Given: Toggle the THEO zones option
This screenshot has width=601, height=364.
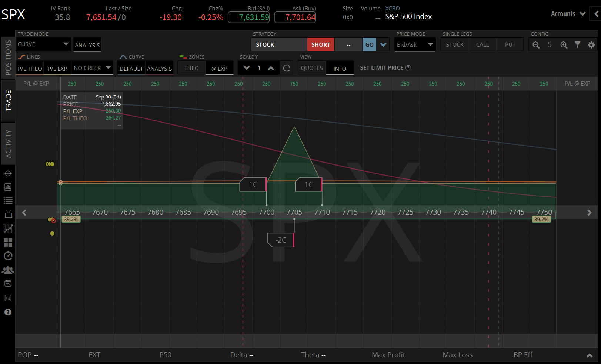Looking at the screenshot, I should click(191, 68).
